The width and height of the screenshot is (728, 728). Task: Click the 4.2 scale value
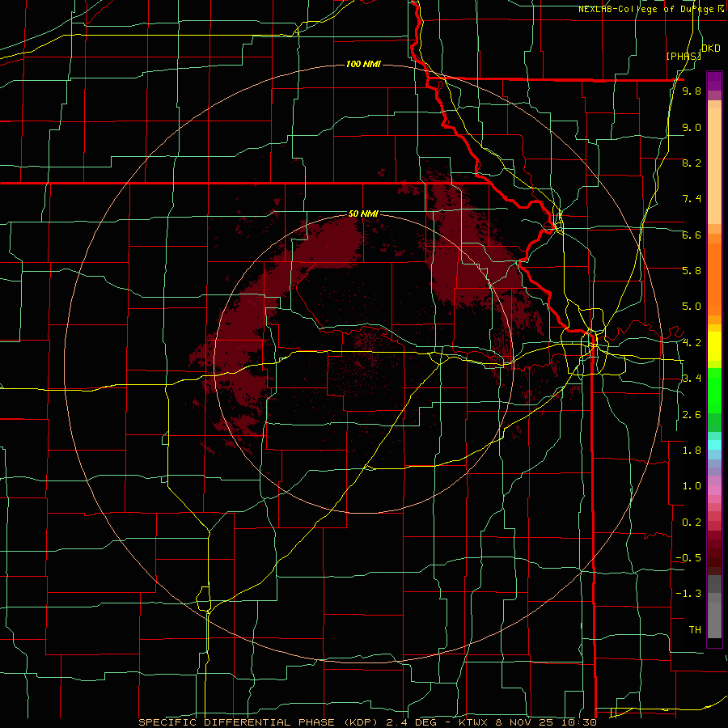click(x=692, y=343)
